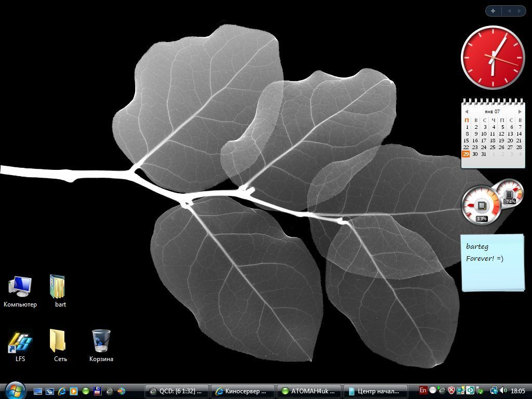The image size is (532, 399).
Task: Open the Компьютер desktop icon
Action: tap(20, 286)
